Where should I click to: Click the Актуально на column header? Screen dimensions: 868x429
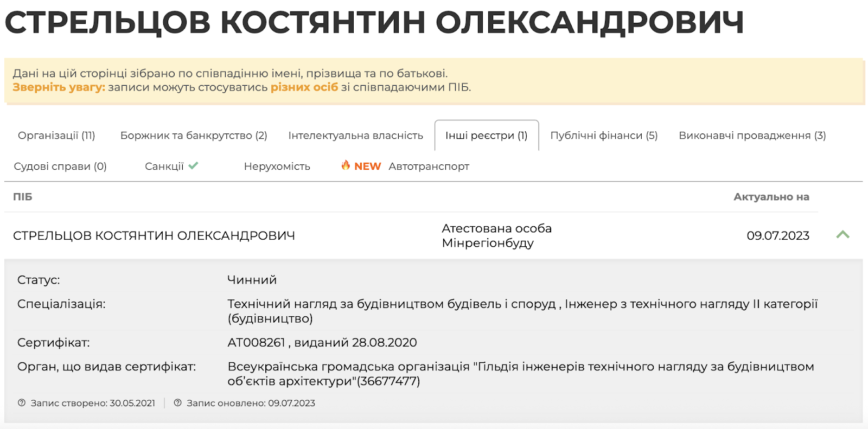point(771,197)
